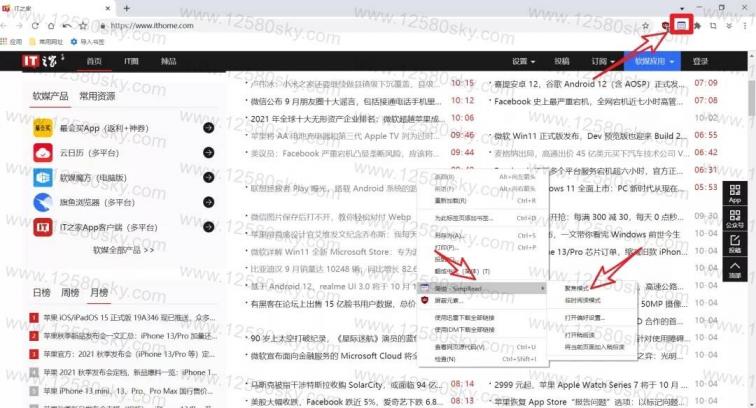Image resolution: width=756 pixels, height=408 pixels.
Task: Open the 公众号 QR side button
Action: (735, 218)
